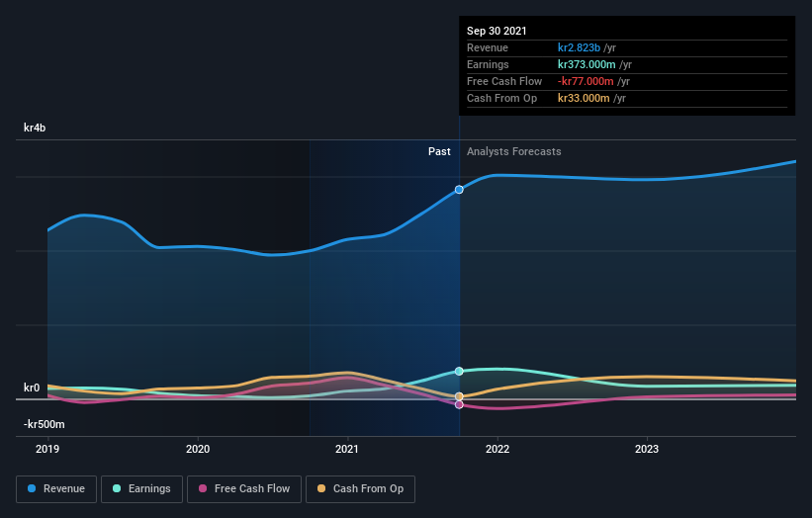This screenshot has height=518, width=812.
Task: Click the Analysts Forecasts label
Action: click(513, 151)
